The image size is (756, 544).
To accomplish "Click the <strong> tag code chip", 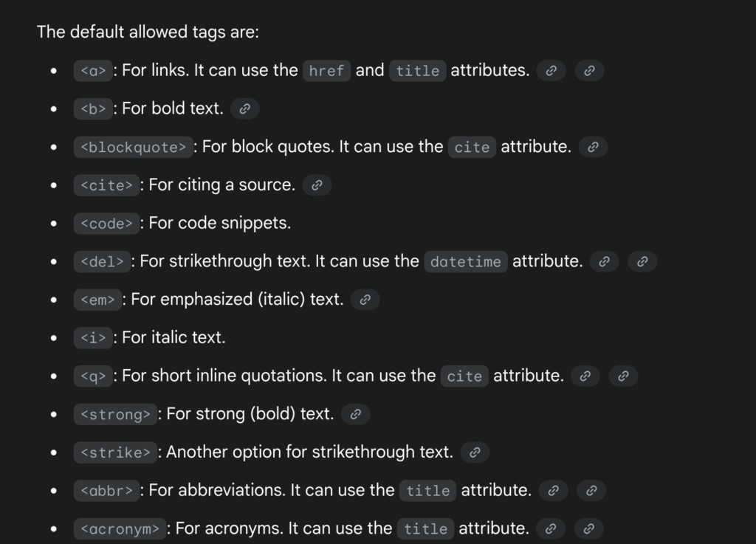I will pyautogui.click(x=115, y=414).
